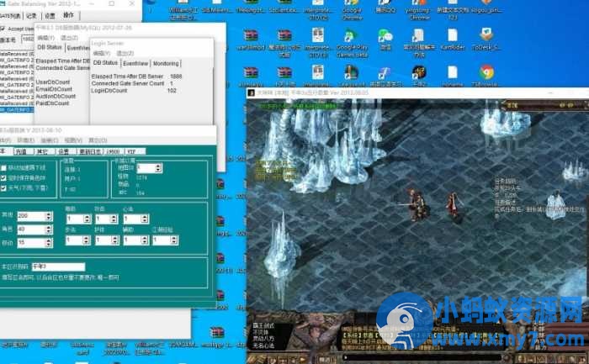589x364 pixels.
Task: Open the lower mergewiz document icon right of the RAR archives
Action: point(318,72)
